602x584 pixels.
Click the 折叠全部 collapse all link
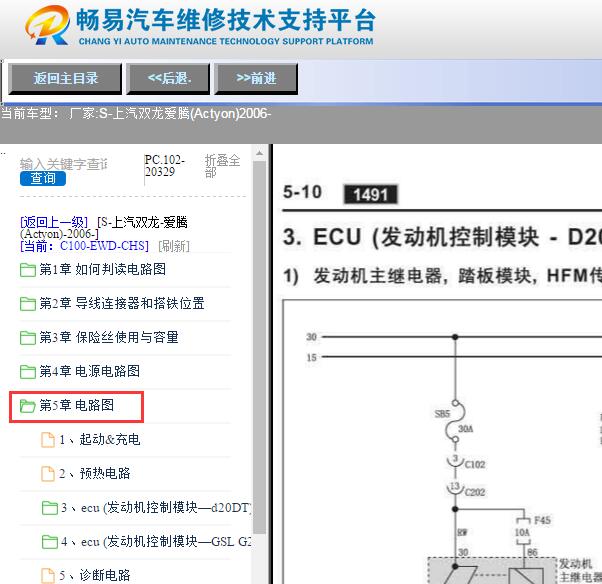[221, 166]
